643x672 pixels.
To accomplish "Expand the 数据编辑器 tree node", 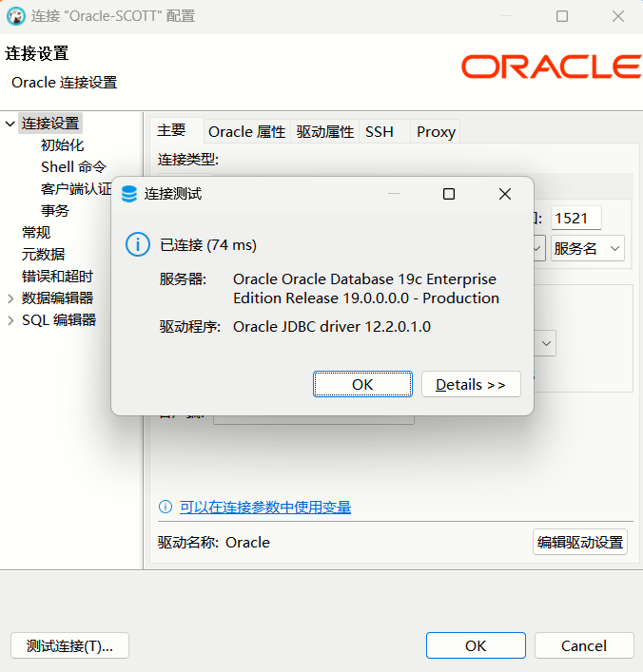I will [x=10, y=298].
